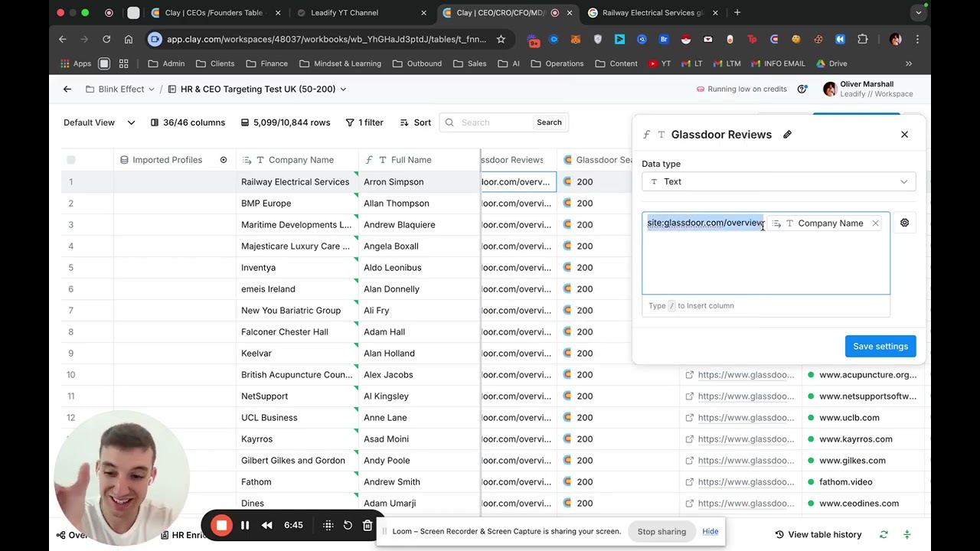Restart the Loom recording
This screenshot has width=980, height=551.
click(348, 525)
